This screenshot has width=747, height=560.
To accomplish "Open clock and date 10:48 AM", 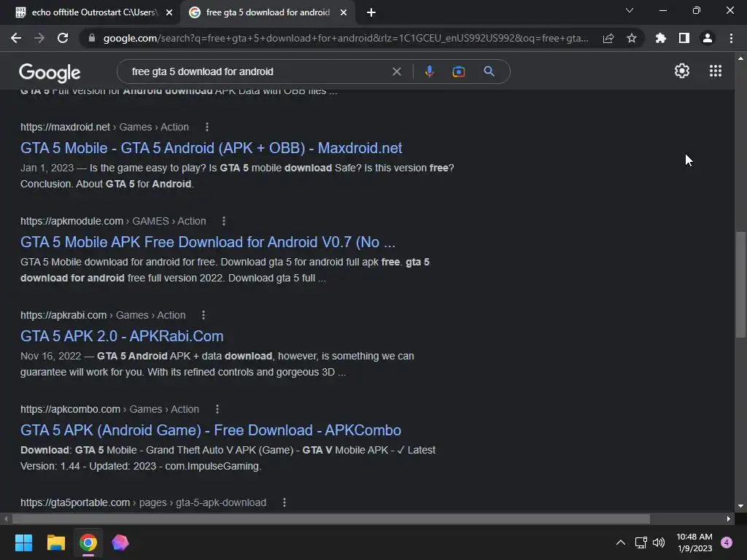I will [x=694, y=542].
